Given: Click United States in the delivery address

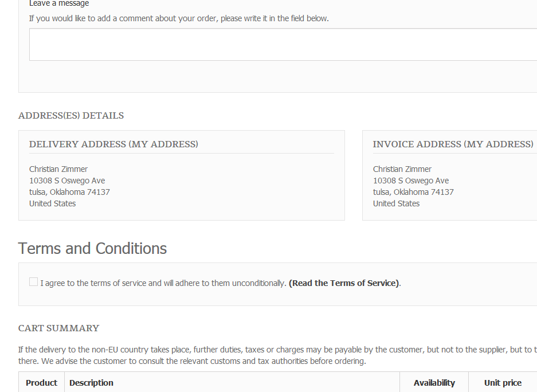Looking at the screenshot, I should (x=52, y=203).
